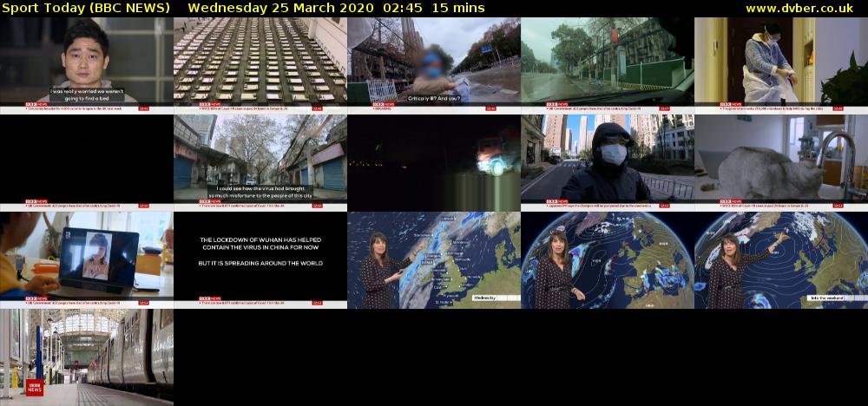Viewport: 868px width, 406px height.
Task: Open thumbnail of empty road seen through windscreen
Action: [608, 65]
